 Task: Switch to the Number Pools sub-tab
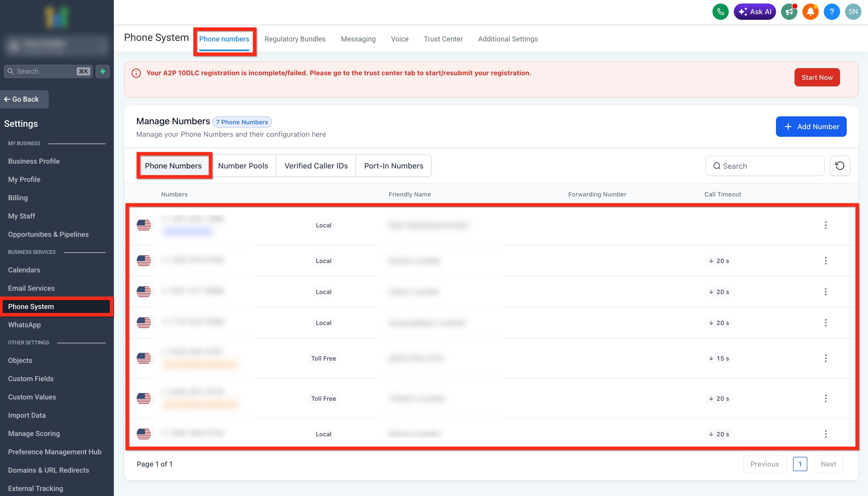coord(243,166)
